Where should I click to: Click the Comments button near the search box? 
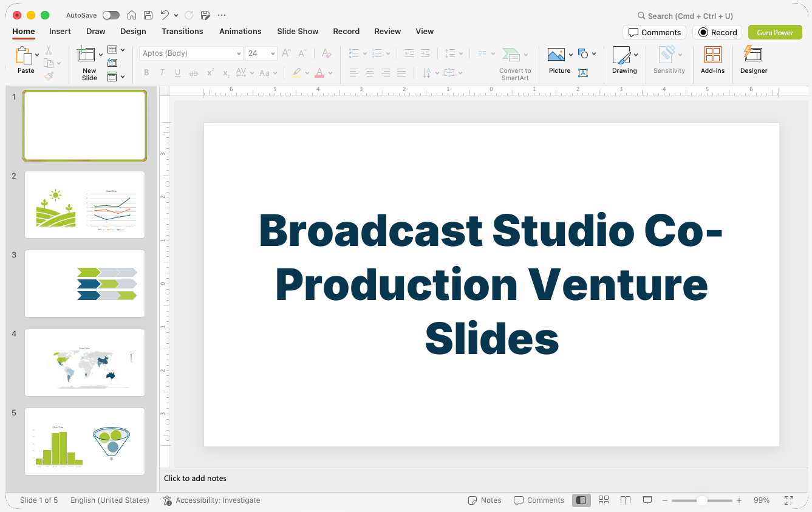(654, 33)
